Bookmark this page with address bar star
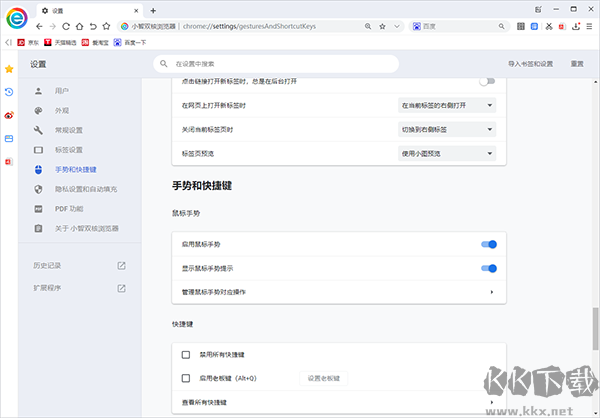600x418 pixels. 382,26
